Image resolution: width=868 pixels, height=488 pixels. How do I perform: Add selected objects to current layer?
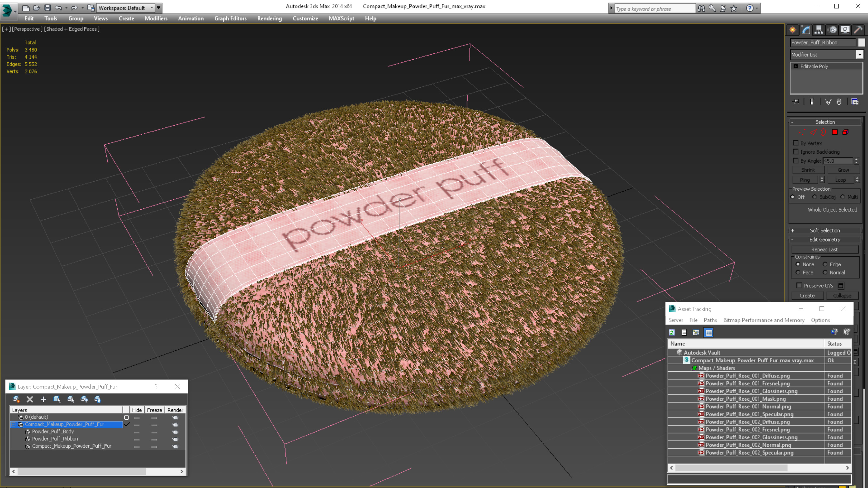click(x=43, y=399)
